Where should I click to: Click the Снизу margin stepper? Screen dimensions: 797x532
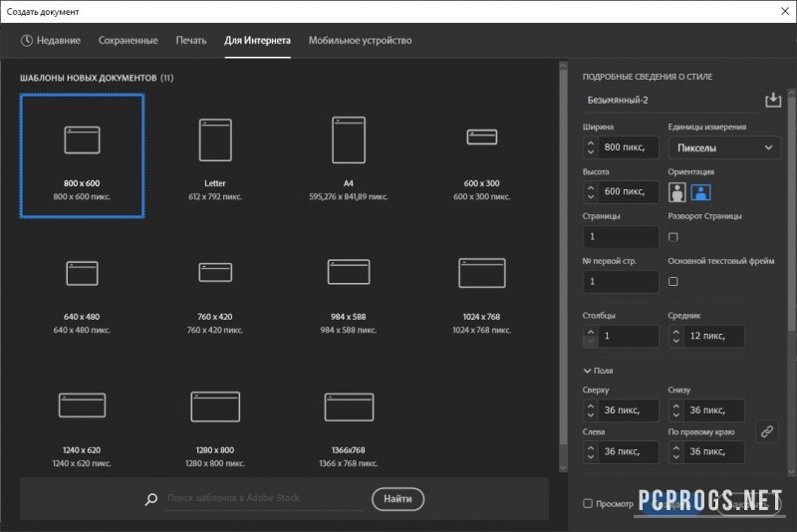click(675, 410)
